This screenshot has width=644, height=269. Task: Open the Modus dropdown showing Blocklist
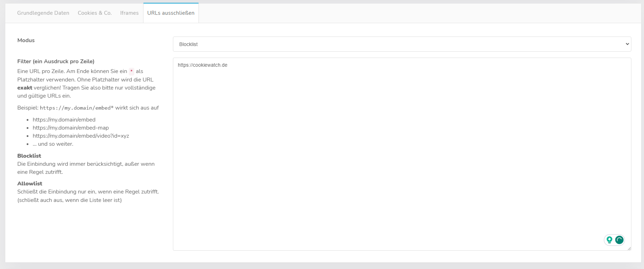[402, 44]
